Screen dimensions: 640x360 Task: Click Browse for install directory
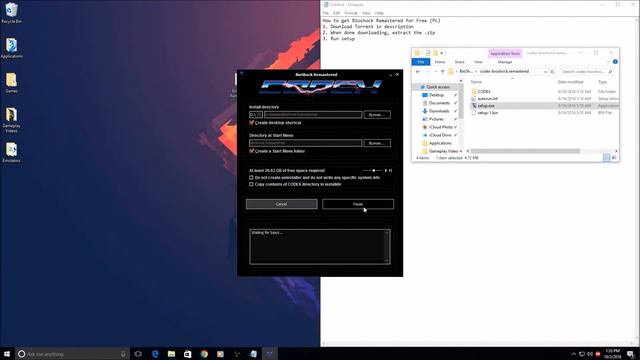click(377, 115)
